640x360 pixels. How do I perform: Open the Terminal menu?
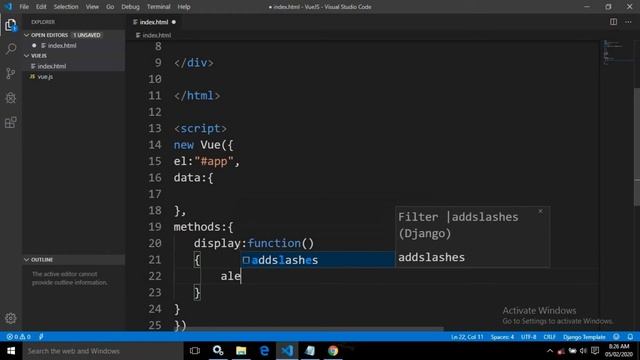pos(158,7)
